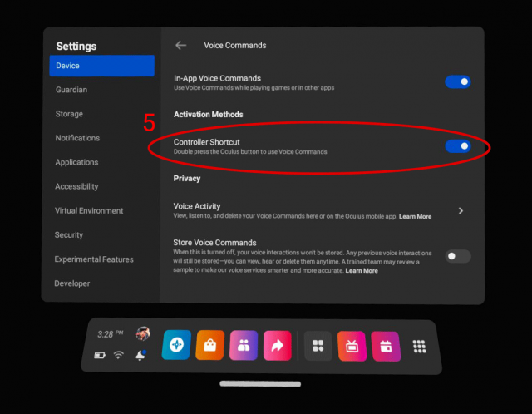Open the Wi-Fi status icon
532x414 pixels.
click(x=119, y=355)
